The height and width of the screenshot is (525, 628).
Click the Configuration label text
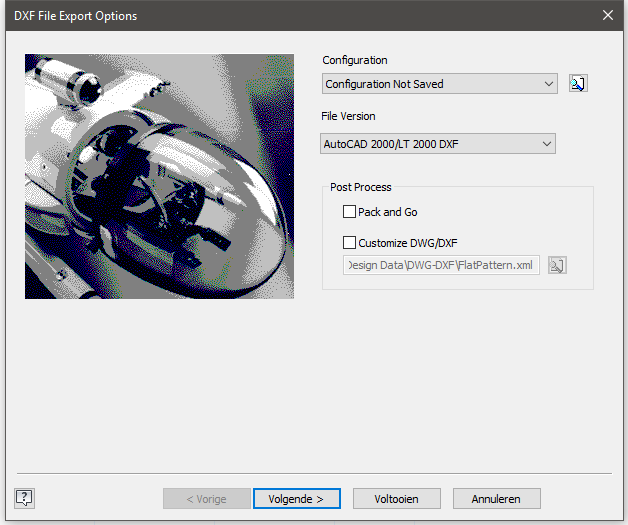point(355,60)
